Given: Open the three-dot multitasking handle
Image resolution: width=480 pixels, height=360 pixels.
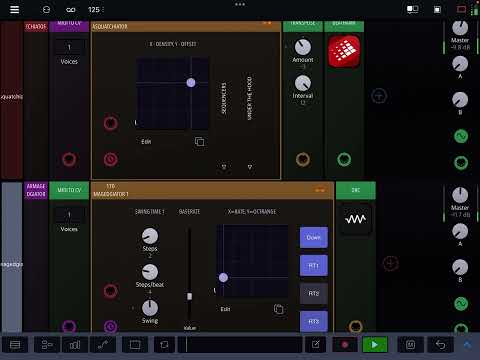Looking at the screenshot, I should (x=240, y=4).
